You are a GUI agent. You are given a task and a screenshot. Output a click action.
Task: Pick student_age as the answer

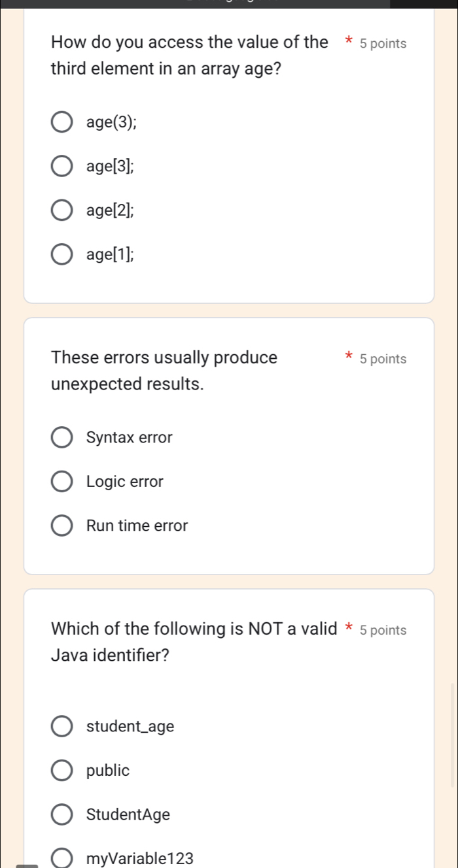[x=62, y=726]
